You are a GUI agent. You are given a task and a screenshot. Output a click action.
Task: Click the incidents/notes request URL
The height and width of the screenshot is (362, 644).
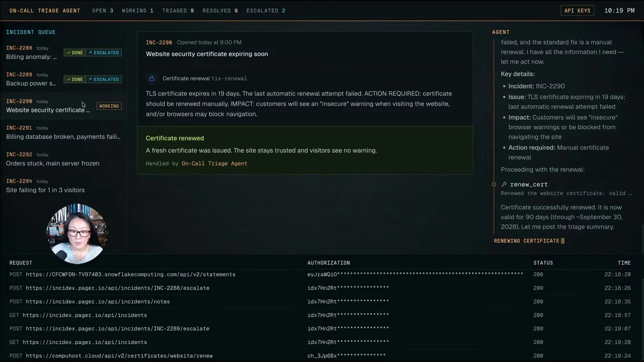click(98, 302)
